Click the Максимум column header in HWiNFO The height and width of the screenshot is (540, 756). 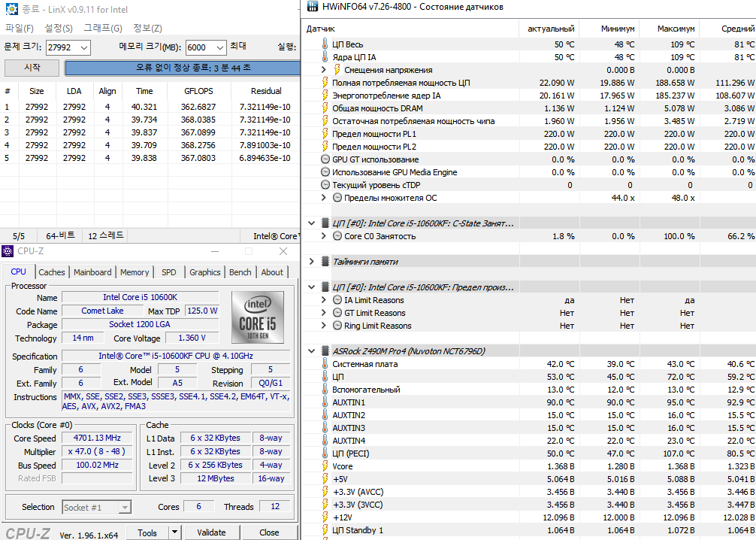click(x=670, y=29)
